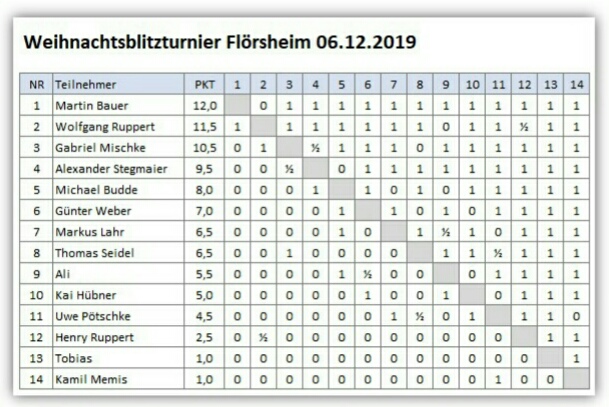Select the Wolfgang Ruppert name cell
Screen dimensions: 609x407
click(x=99, y=127)
